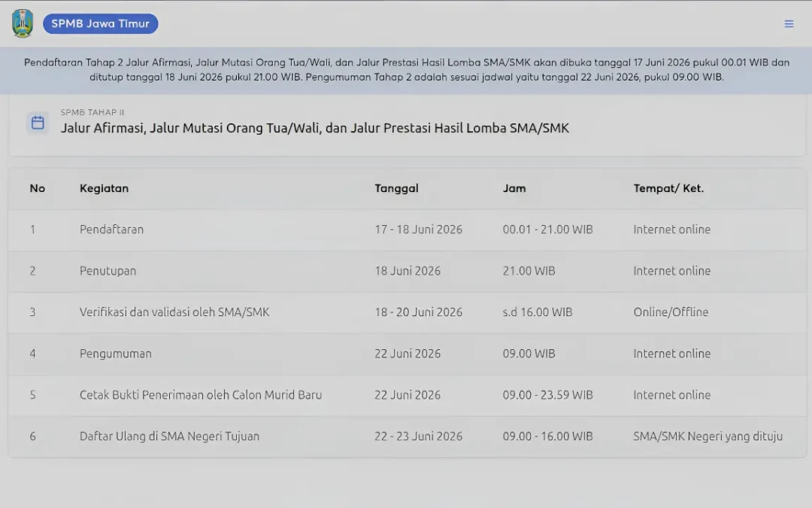Click the Online/Offline cell
The height and width of the screenshot is (508, 812).
671,312
